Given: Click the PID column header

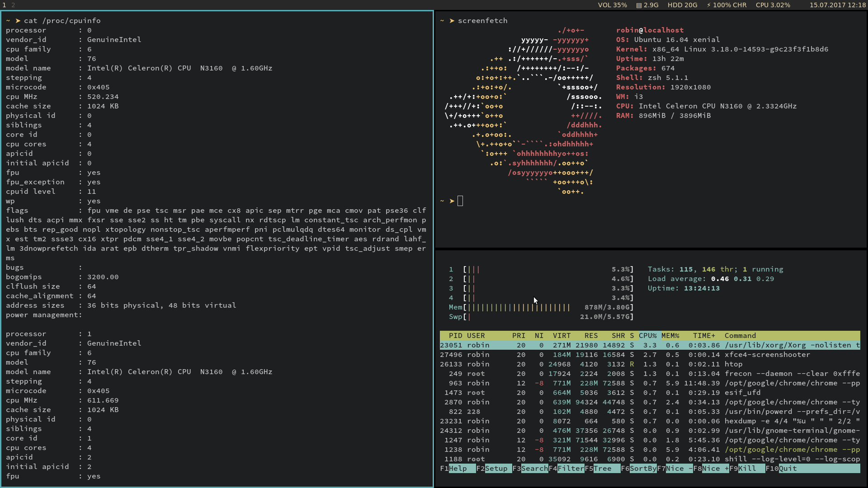Looking at the screenshot, I should (455, 336).
